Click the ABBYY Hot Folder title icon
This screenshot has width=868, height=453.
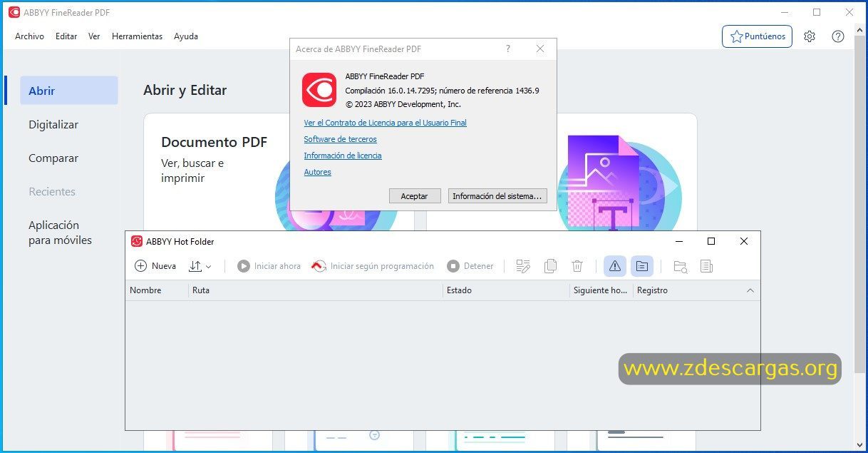pos(137,241)
